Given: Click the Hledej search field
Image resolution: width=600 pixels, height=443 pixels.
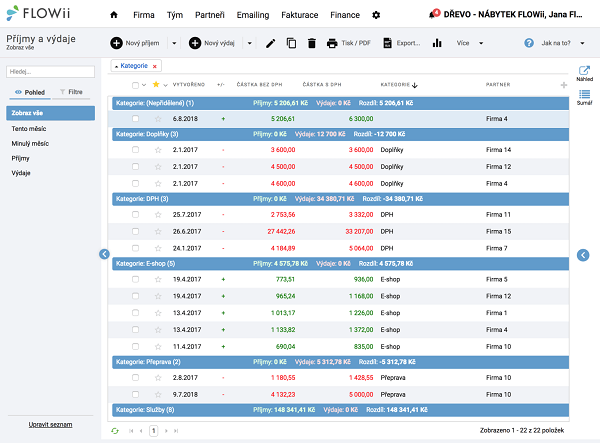Looking at the screenshot, I should [50, 72].
